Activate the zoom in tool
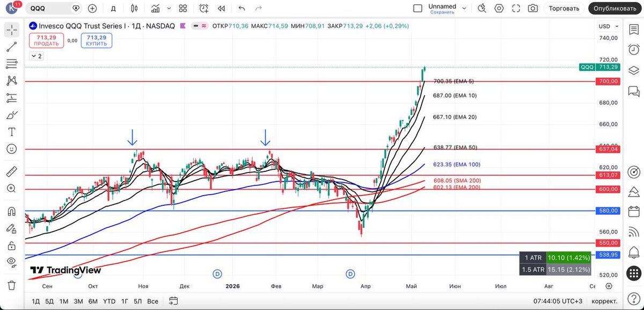The image size is (644, 310). click(x=11, y=189)
